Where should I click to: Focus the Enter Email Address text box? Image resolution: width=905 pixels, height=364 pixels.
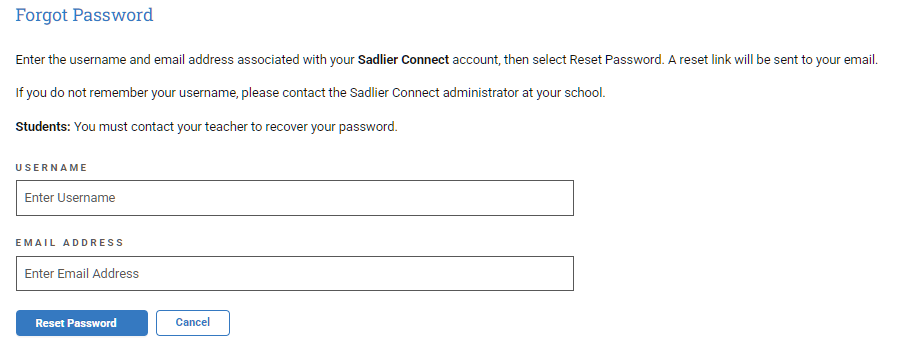[x=294, y=273]
